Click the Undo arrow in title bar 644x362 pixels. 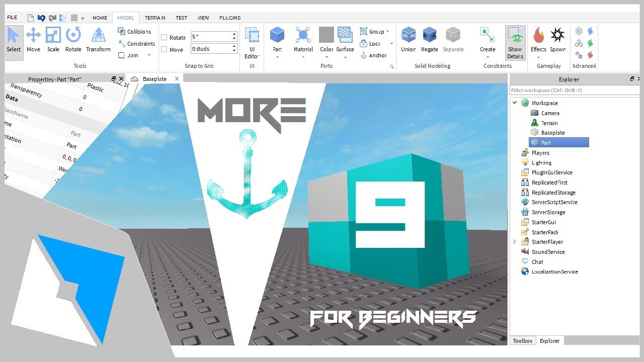(41, 18)
